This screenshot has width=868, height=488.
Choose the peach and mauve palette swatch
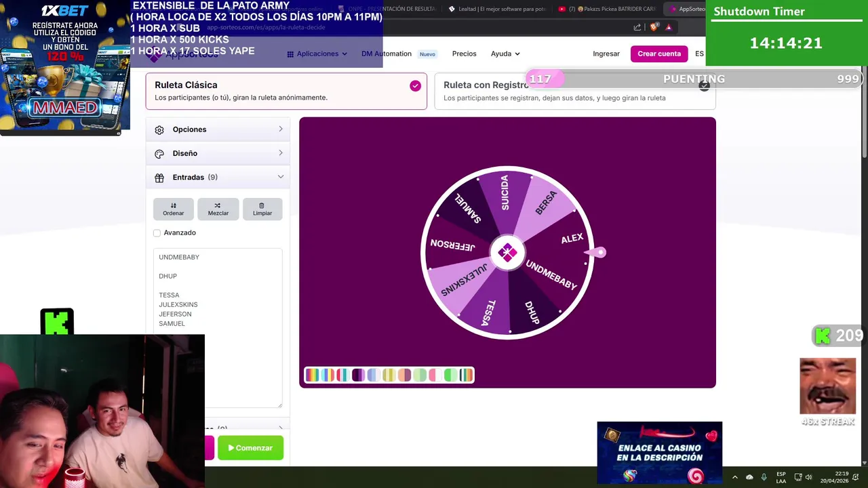[405, 375]
